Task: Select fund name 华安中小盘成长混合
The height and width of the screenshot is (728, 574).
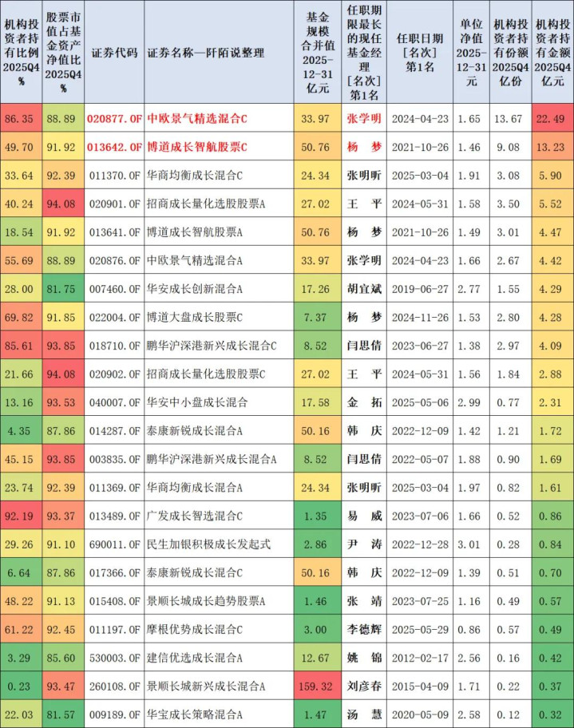Action: [x=197, y=402]
